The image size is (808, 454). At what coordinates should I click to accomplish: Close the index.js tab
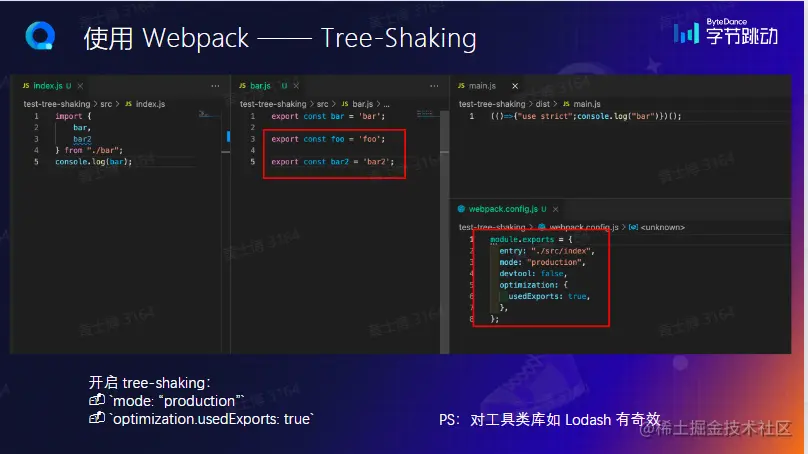point(80,86)
